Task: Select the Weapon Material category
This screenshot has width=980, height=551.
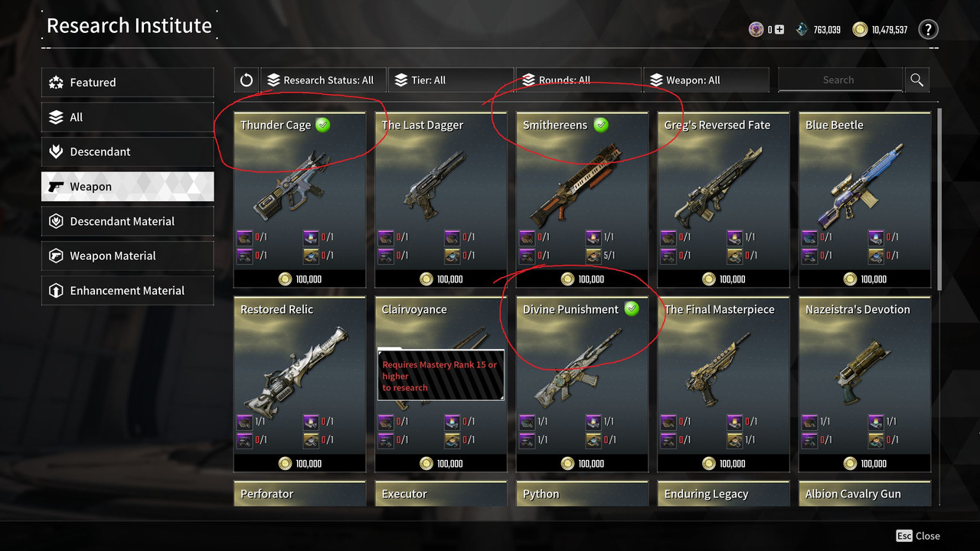Action: [127, 256]
